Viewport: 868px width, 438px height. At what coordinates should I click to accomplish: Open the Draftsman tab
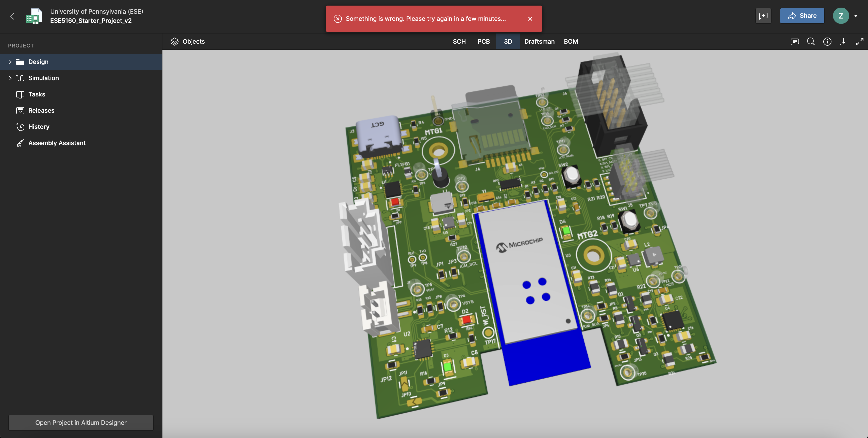coord(539,41)
